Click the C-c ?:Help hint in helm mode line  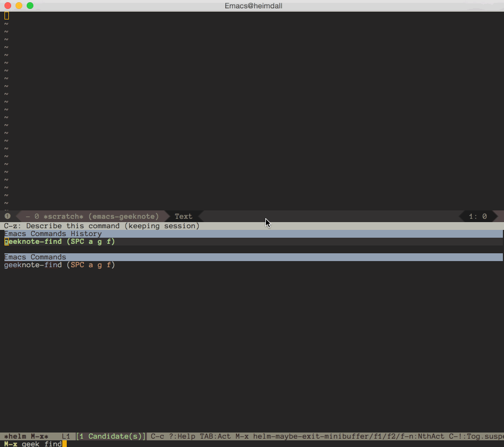point(173,436)
